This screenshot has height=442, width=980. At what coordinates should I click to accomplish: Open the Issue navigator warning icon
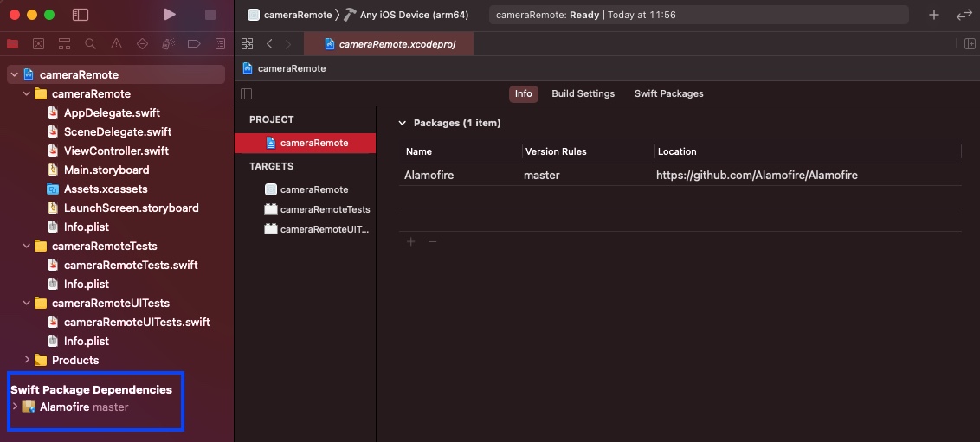point(116,44)
